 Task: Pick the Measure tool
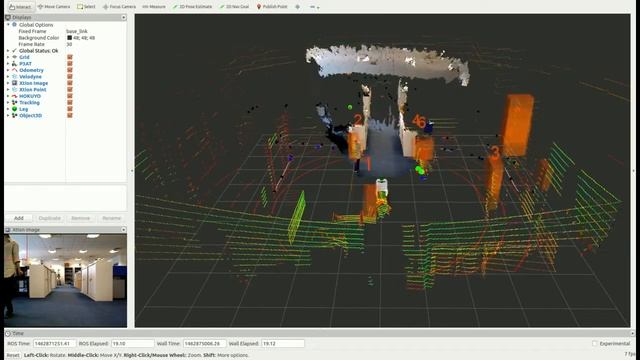(x=154, y=7)
